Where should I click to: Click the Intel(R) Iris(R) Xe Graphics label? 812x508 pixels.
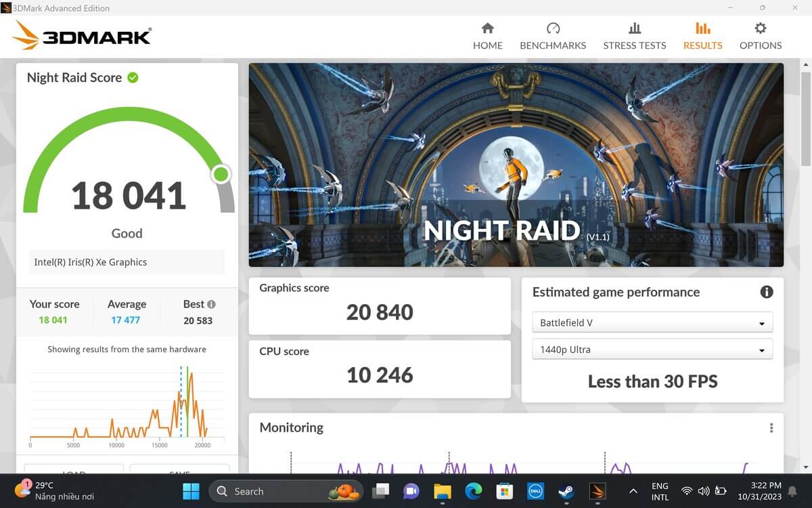tap(127, 262)
